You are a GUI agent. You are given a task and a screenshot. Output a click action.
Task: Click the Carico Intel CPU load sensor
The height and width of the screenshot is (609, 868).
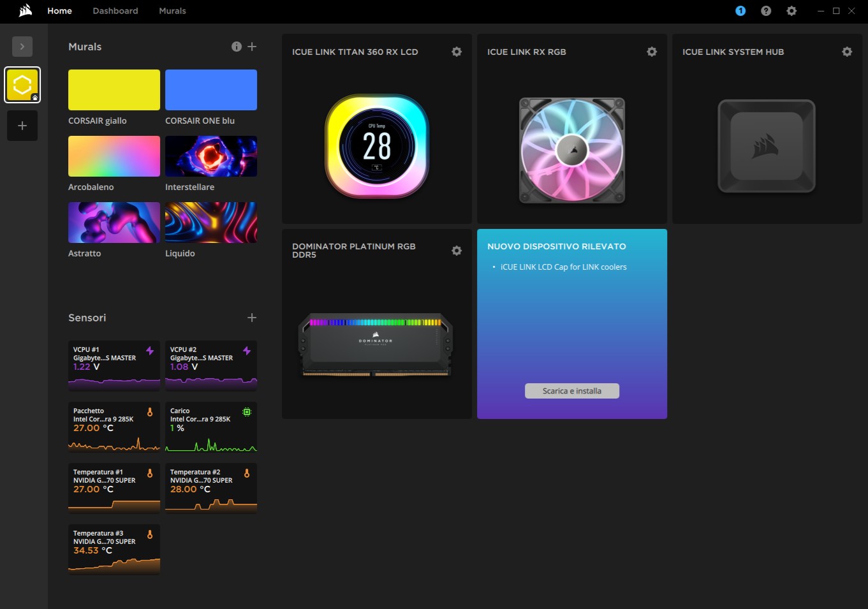tap(211, 427)
